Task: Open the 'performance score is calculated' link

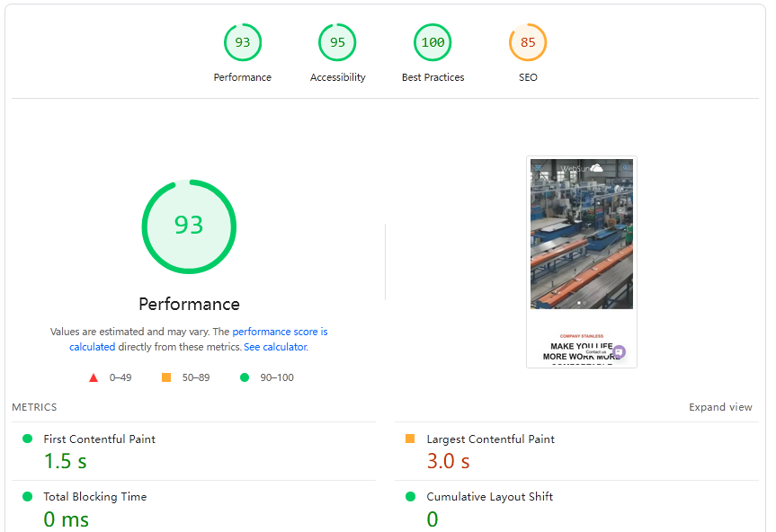Action: [280, 332]
